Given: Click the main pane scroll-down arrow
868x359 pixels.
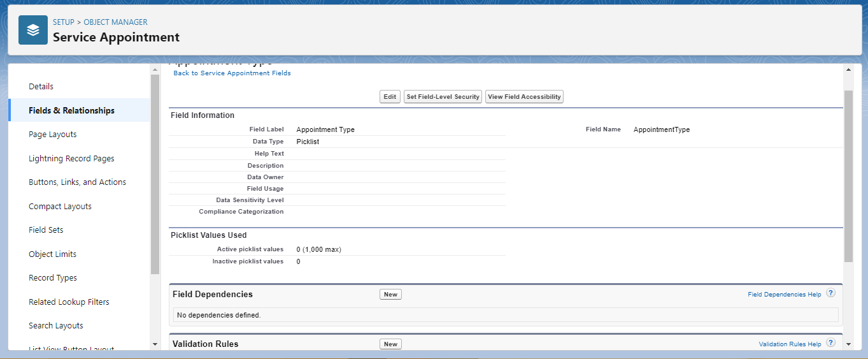Looking at the screenshot, I should coord(848,344).
